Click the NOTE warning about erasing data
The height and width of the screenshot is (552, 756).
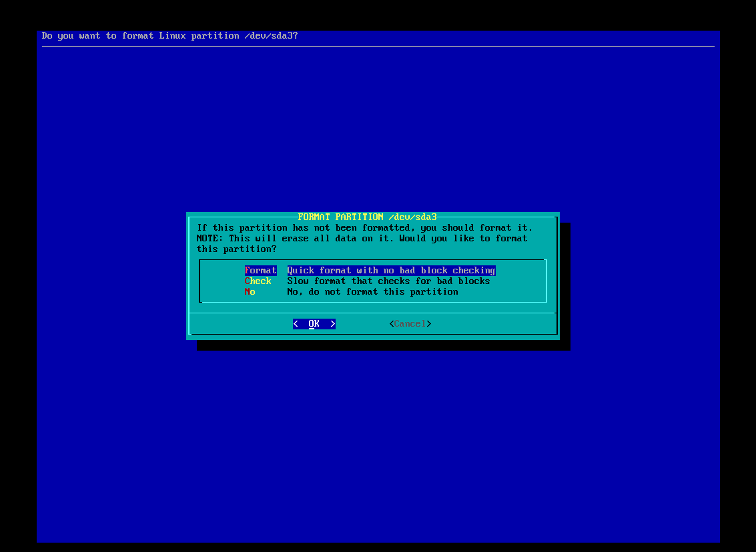point(362,239)
